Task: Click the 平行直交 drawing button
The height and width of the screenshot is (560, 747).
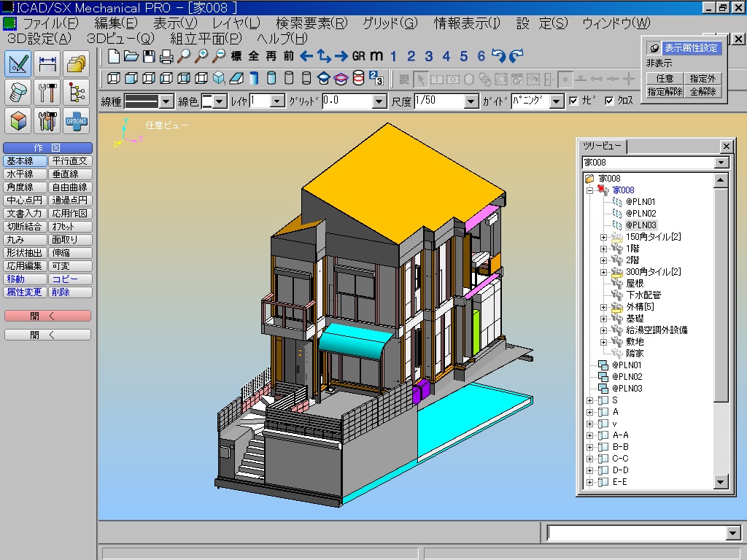Action: click(71, 161)
